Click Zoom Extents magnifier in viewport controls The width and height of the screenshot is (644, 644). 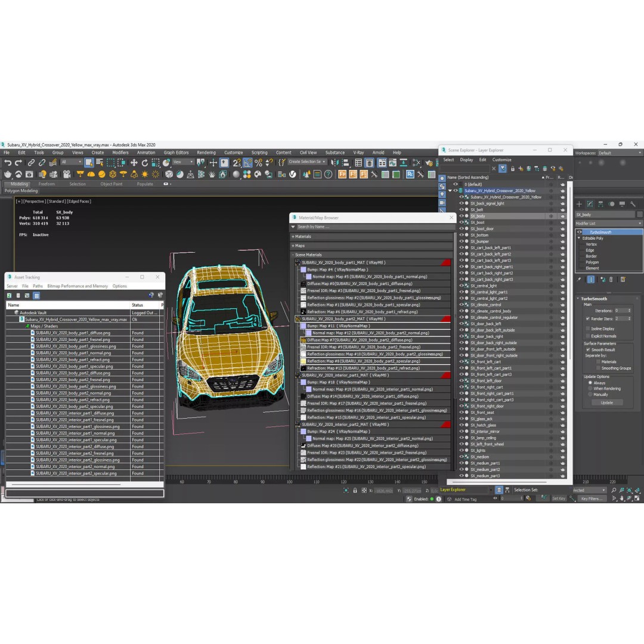614,490
